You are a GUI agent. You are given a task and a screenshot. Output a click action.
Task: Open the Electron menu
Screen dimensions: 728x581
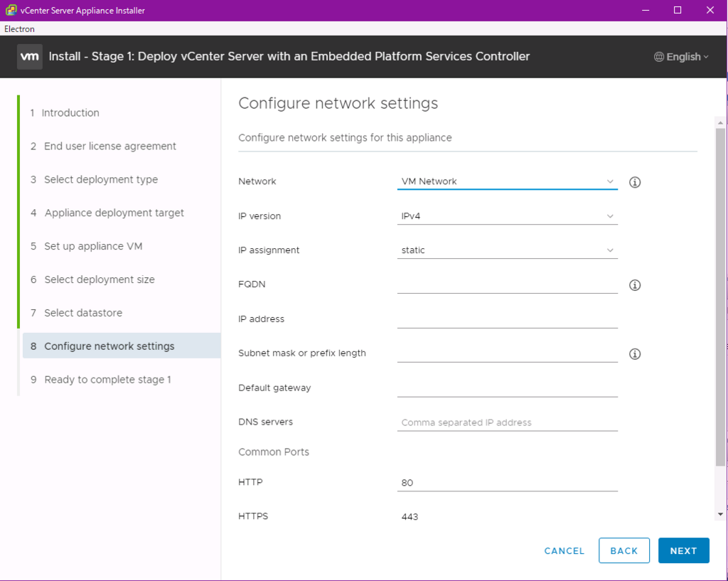tap(19, 28)
